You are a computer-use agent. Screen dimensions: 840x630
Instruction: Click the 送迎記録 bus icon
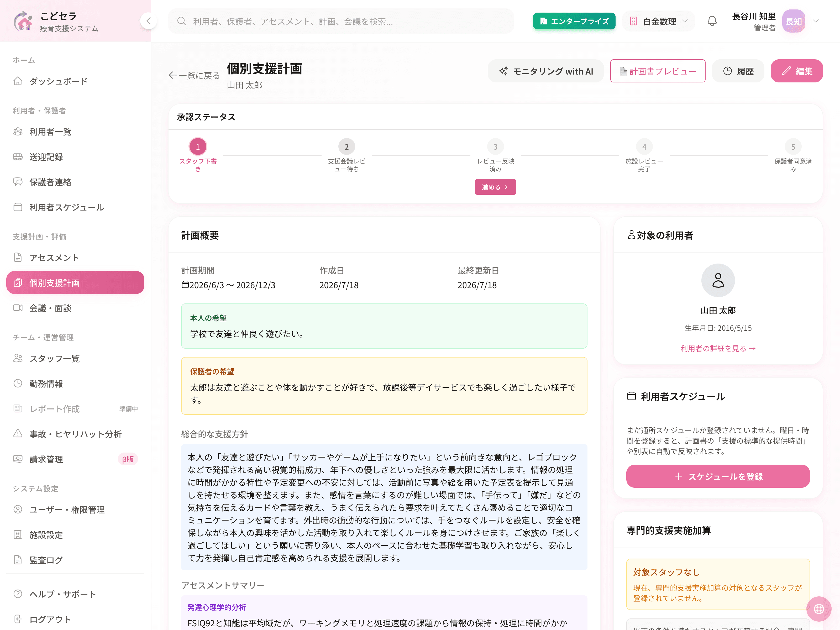[18, 157]
